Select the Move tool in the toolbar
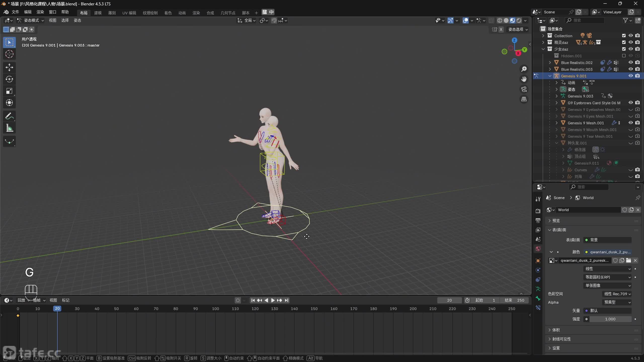Viewport: 644px width, 362px height. click(9, 67)
